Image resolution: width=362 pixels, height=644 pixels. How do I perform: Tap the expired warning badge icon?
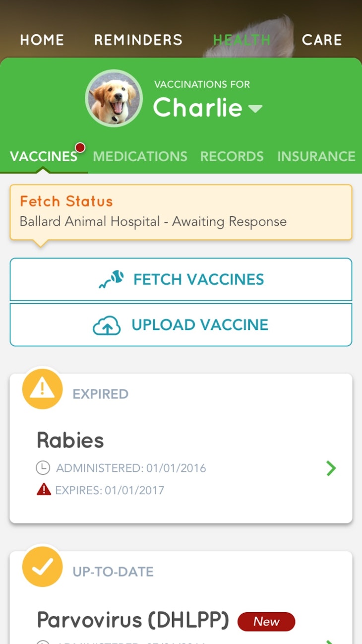coord(43,389)
